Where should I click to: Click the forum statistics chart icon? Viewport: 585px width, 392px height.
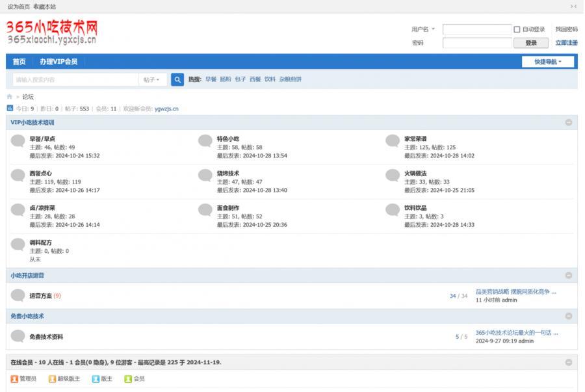point(10,109)
